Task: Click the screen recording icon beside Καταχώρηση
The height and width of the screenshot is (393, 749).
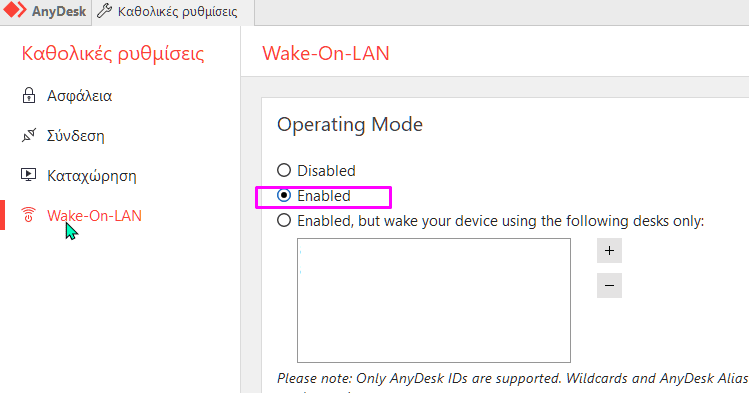Action: coord(29,175)
